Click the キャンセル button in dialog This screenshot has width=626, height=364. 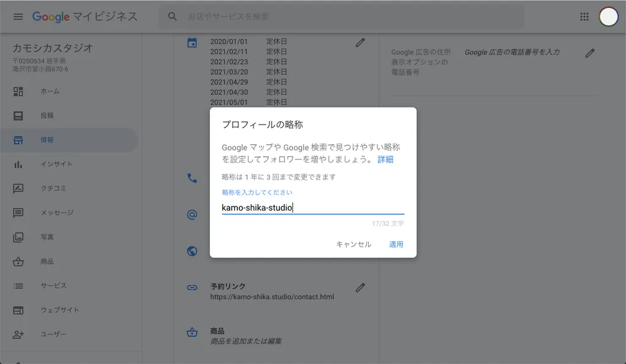pyautogui.click(x=354, y=244)
